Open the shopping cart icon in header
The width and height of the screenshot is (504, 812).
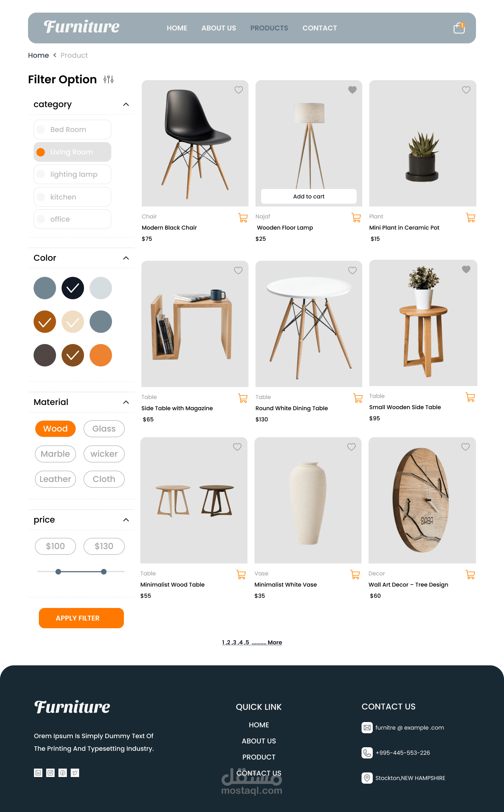tap(459, 28)
